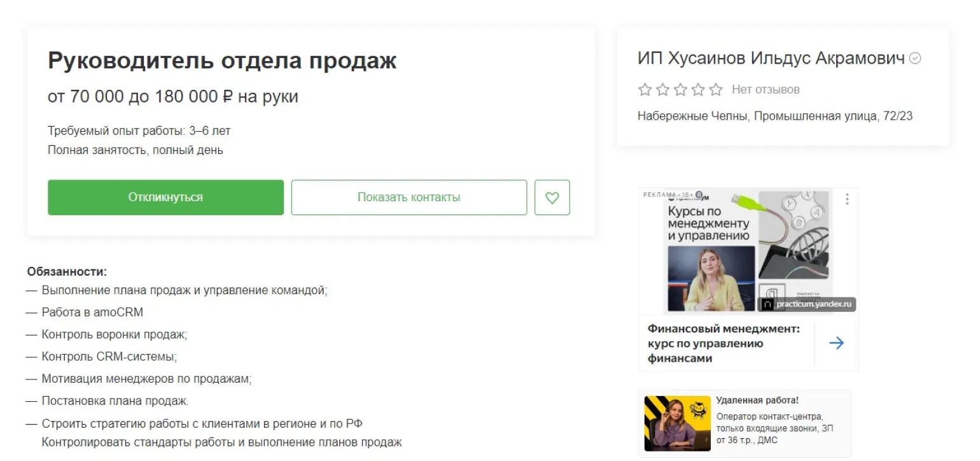This screenshot has width=980, height=461.
Task: Click the first rating star
Action: coord(645,90)
